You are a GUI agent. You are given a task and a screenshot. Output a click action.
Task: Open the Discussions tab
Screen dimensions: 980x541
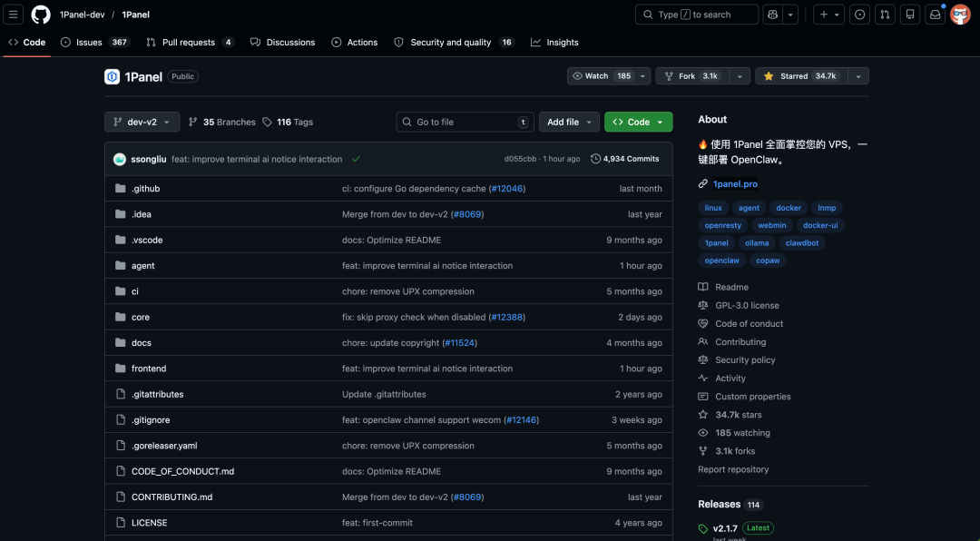282,43
